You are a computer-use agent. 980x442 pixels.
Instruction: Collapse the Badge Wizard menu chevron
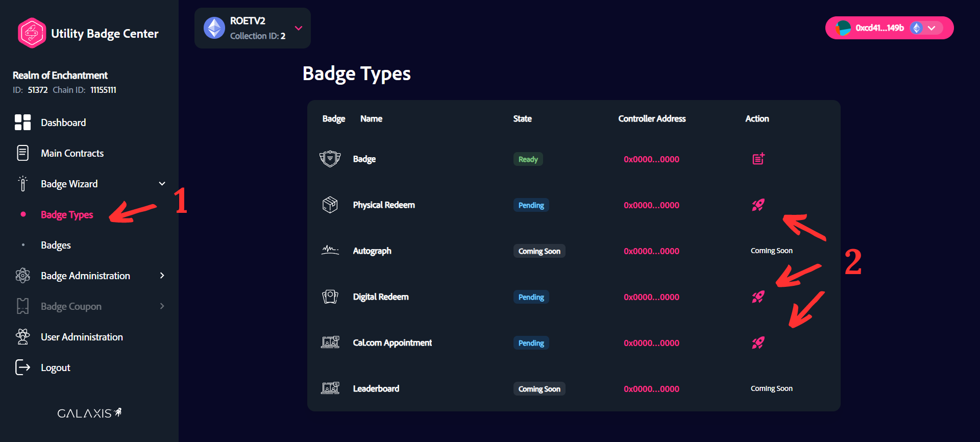162,184
